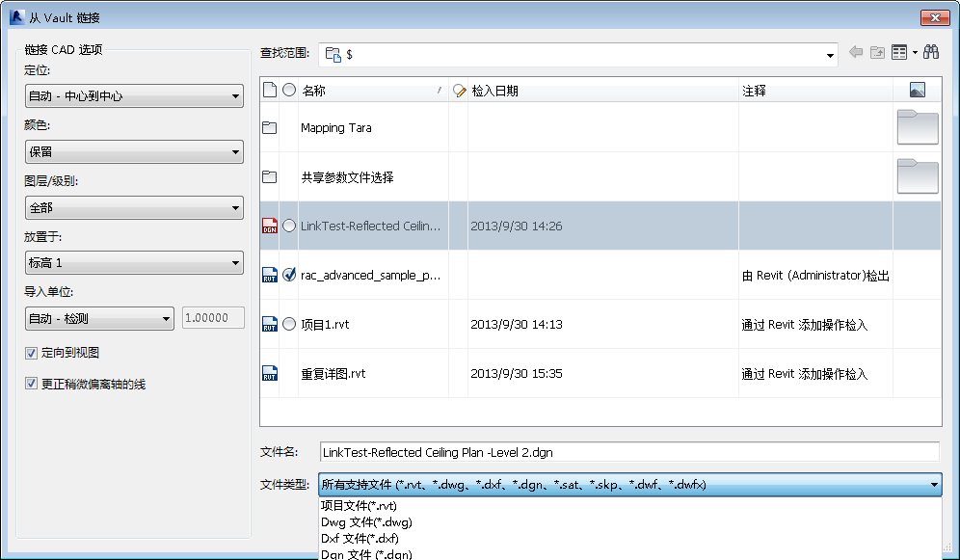
Task: Click the pencil icon in check-in date header
Action: (x=459, y=92)
